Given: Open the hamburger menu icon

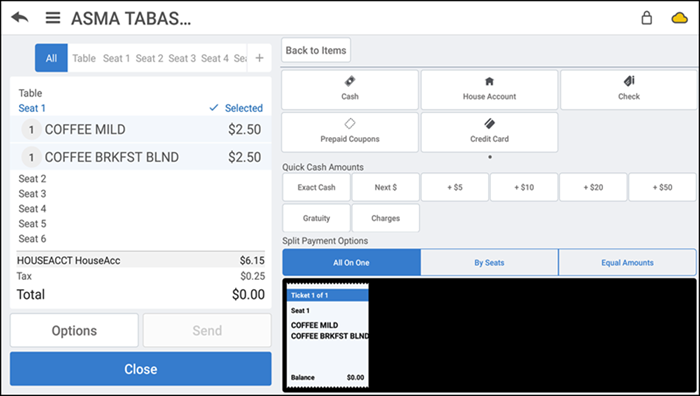Looking at the screenshot, I should [x=53, y=18].
